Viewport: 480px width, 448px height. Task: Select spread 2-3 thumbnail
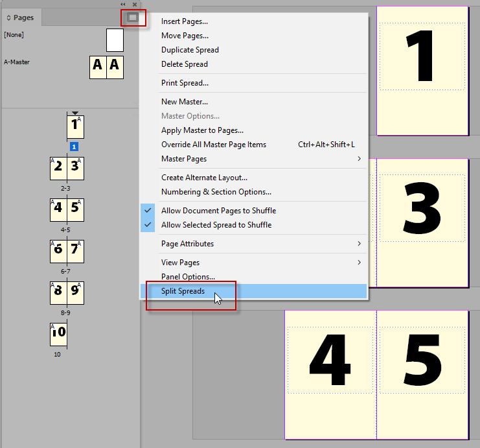click(x=67, y=168)
